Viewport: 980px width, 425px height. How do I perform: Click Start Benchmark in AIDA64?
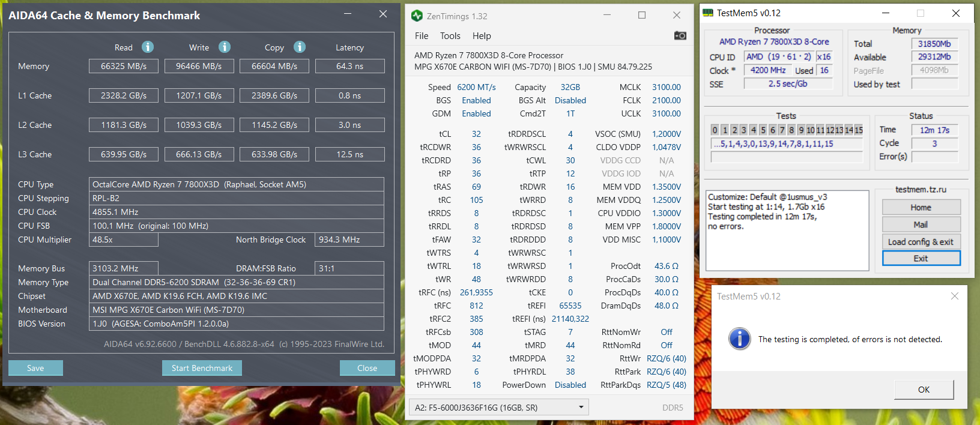pos(202,368)
